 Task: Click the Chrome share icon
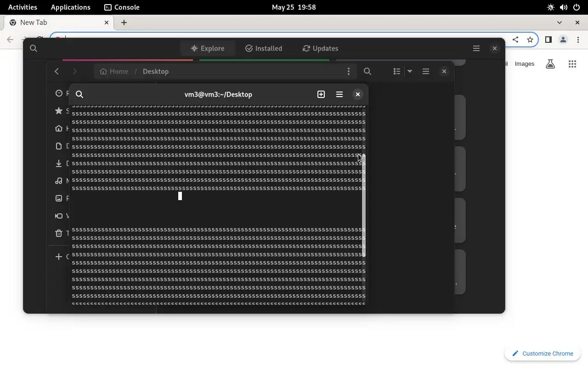515,40
